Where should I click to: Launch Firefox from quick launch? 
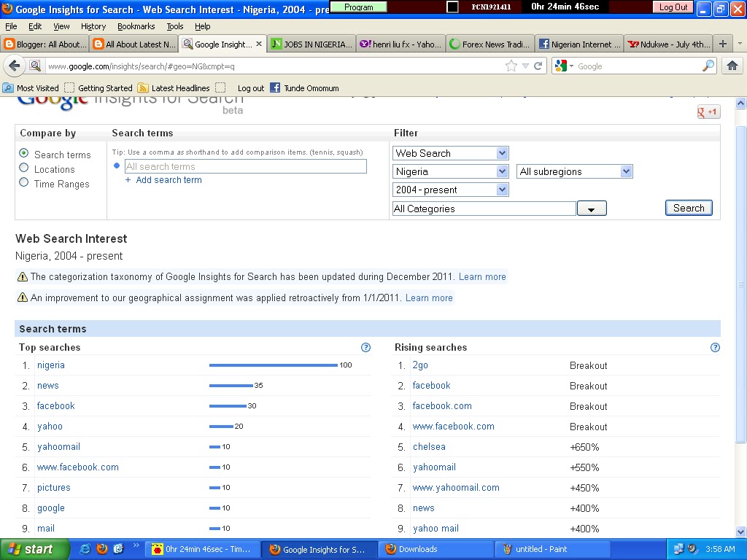(102, 548)
